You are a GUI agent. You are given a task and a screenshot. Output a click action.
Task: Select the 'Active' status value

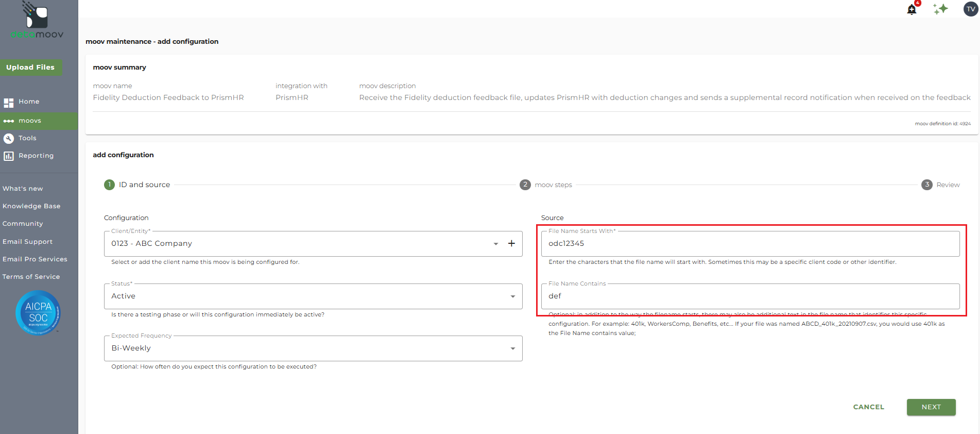tap(124, 296)
